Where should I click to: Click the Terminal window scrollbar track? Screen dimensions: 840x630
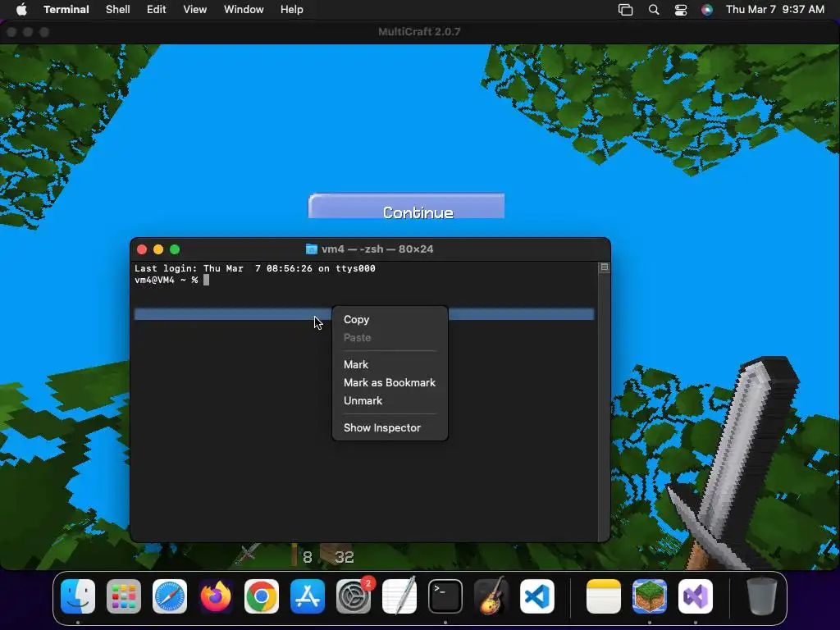click(605, 407)
